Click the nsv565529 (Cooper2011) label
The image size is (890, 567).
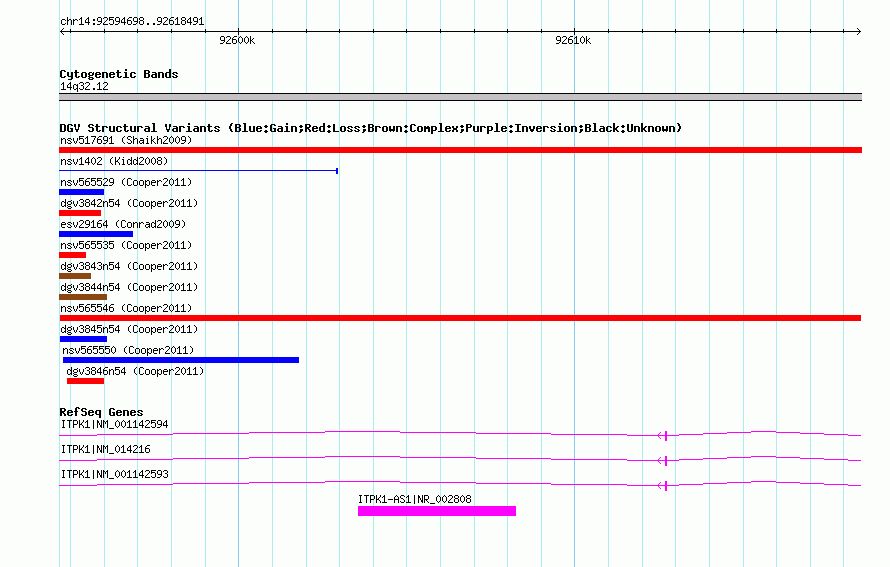[x=126, y=182]
